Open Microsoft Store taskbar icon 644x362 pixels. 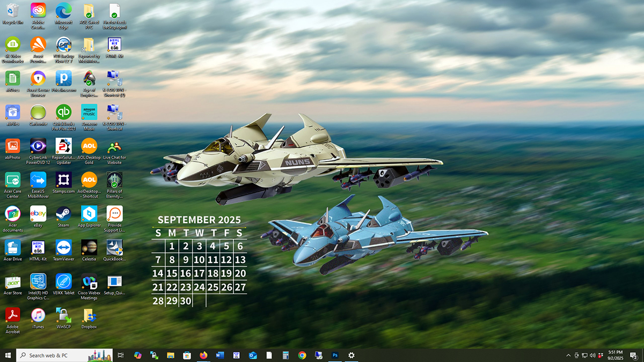click(187, 355)
